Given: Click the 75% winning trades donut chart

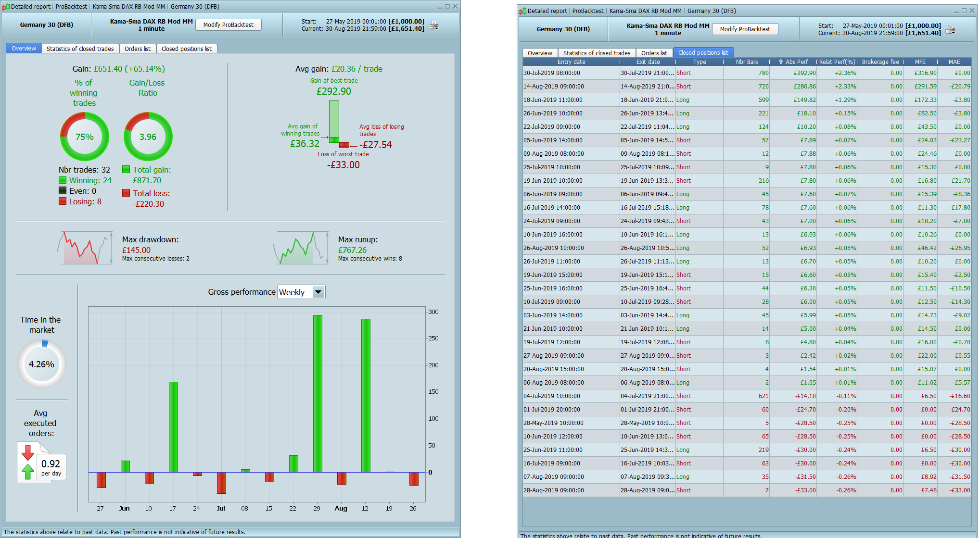Looking at the screenshot, I should coord(84,137).
